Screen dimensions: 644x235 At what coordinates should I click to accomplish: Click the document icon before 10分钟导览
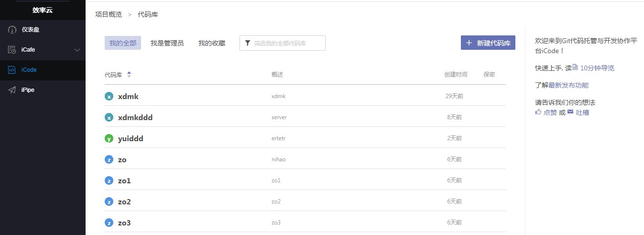coord(575,67)
